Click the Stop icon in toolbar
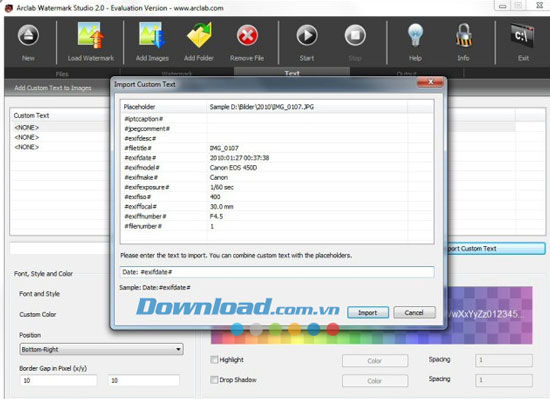Screen dimensions: 550x399 (x=355, y=35)
